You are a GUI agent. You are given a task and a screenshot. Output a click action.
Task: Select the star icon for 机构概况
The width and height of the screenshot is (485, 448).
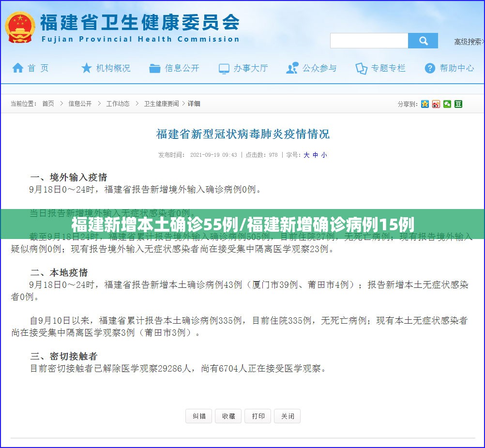[86, 68]
